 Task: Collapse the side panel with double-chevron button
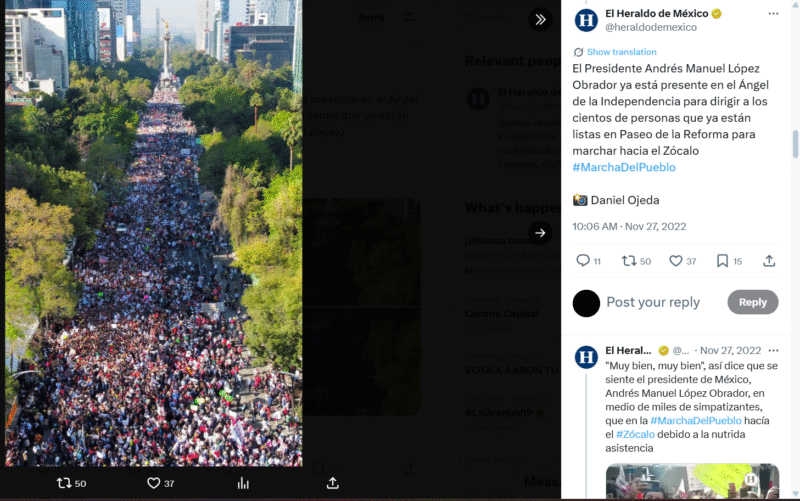pos(540,19)
